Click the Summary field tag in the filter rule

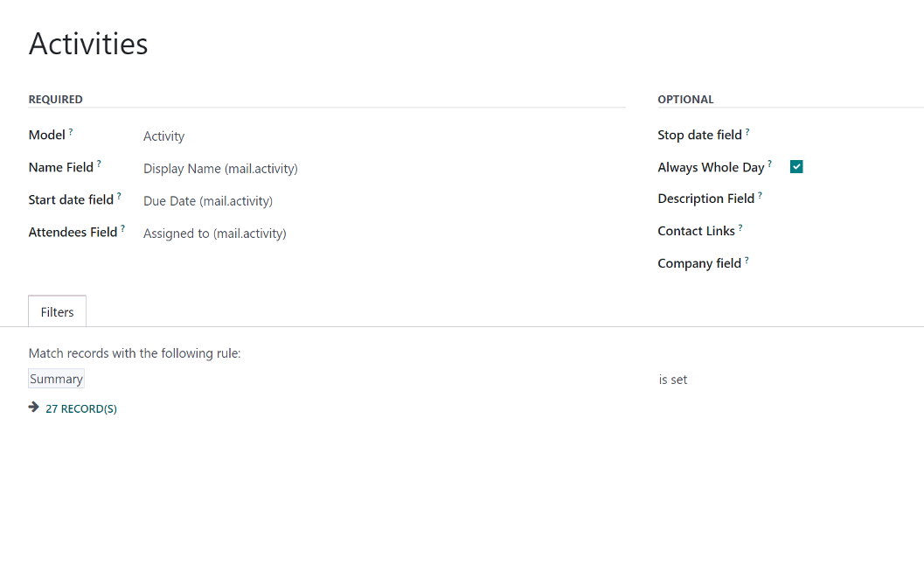57,379
